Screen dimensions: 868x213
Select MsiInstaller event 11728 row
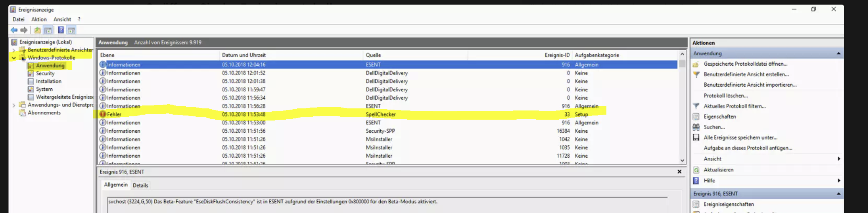(388, 156)
